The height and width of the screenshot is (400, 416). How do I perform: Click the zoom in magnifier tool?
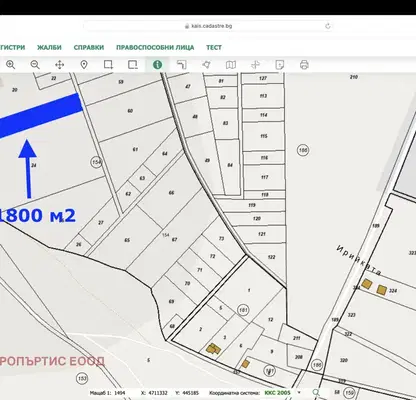pos(11,65)
